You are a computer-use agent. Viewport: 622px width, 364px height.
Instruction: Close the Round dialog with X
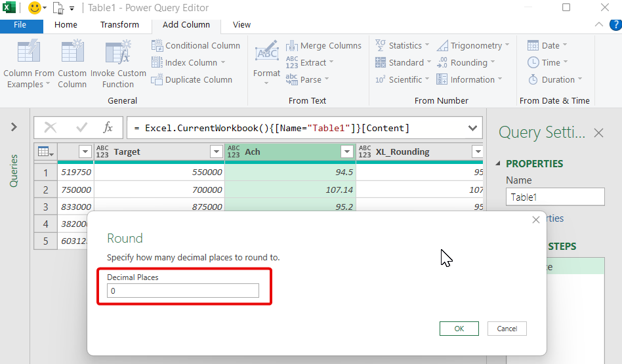click(536, 220)
